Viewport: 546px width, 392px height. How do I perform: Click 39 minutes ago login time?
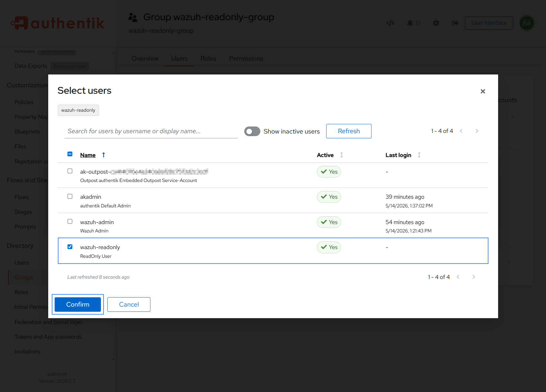point(405,197)
